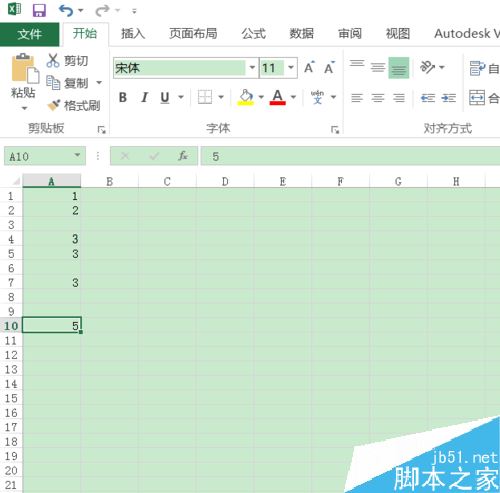Center text horizontally
This screenshot has width=500, height=493.
point(378,98)
